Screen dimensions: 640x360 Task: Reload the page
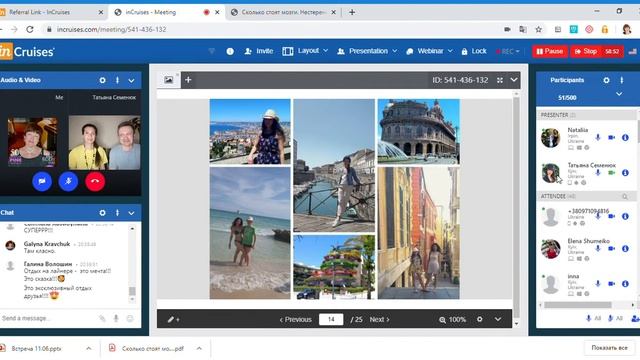[30, 29]
